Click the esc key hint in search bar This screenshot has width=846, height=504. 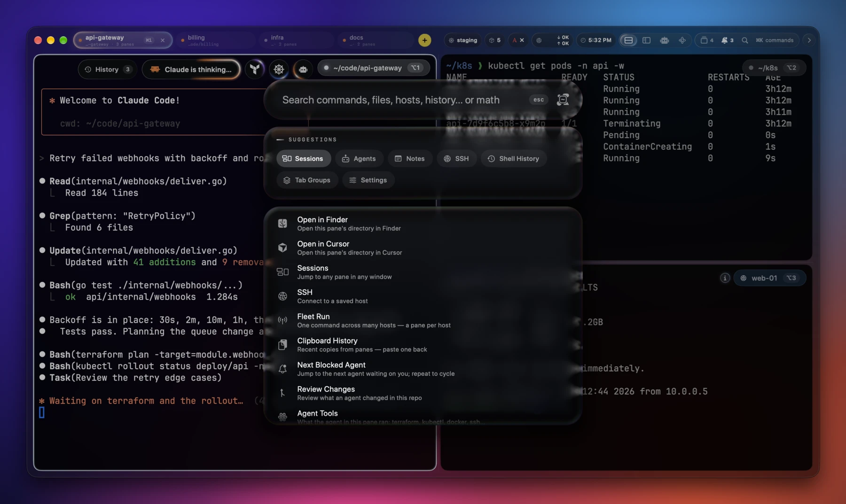539,100
